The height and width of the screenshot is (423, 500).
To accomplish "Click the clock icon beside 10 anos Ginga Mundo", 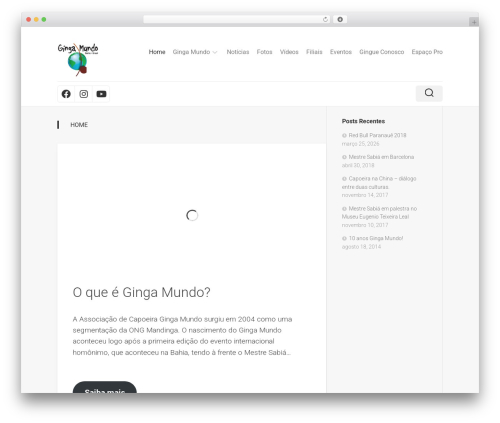I will 344,238.
